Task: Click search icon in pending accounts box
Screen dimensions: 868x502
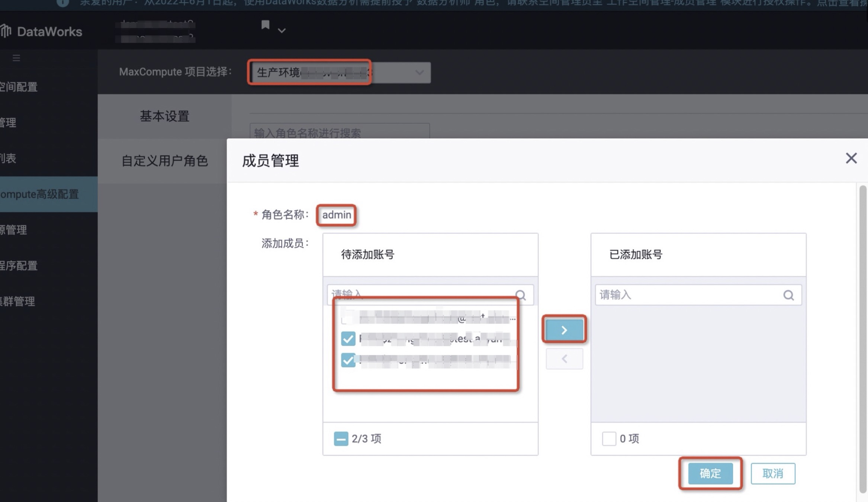Action: coord(521,295)
